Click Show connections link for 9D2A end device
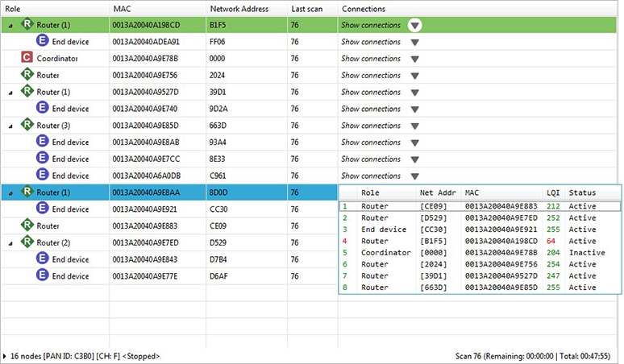The height and width of the screenshot is (364, 624). coord(371,109)
